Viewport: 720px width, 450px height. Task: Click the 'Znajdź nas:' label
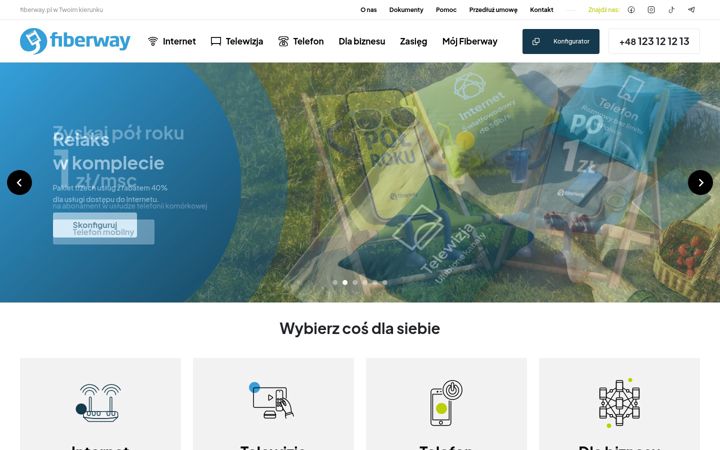point(603,10)
